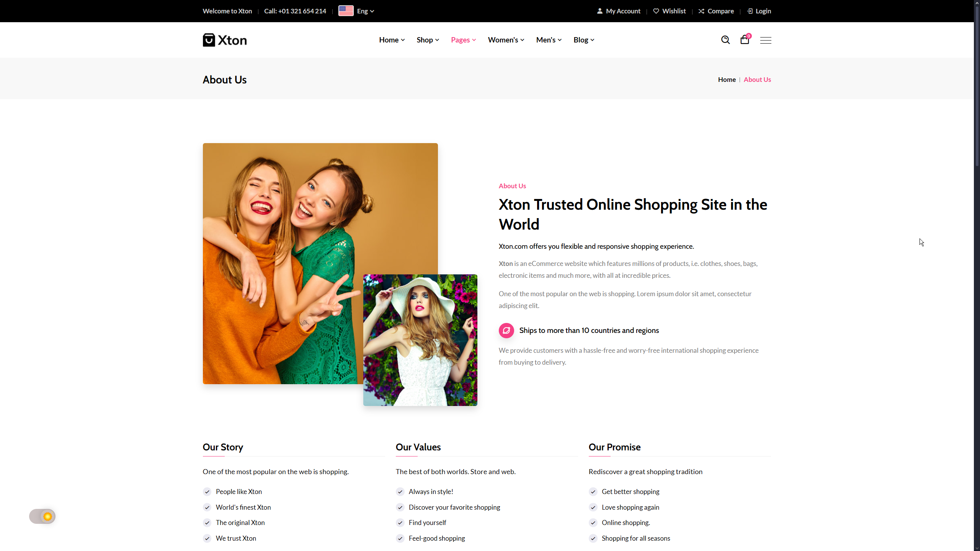This screenshot has height=551, width=980.
Task: Click the US flag language icon
Action: coord(346,11)
